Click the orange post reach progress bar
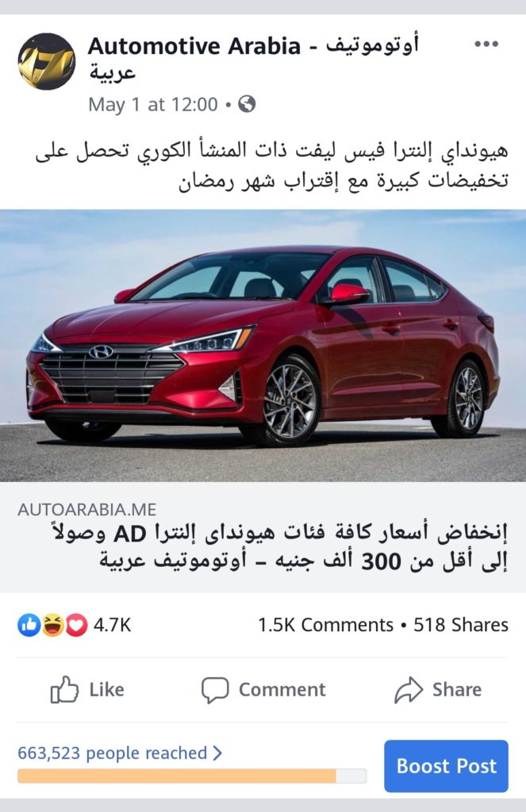 click(192, 776)
